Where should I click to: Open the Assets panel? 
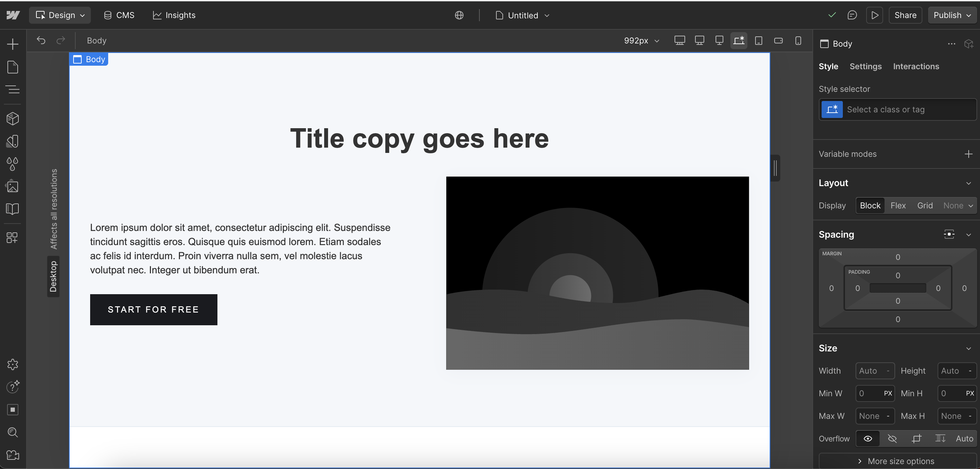pos(13,186)
